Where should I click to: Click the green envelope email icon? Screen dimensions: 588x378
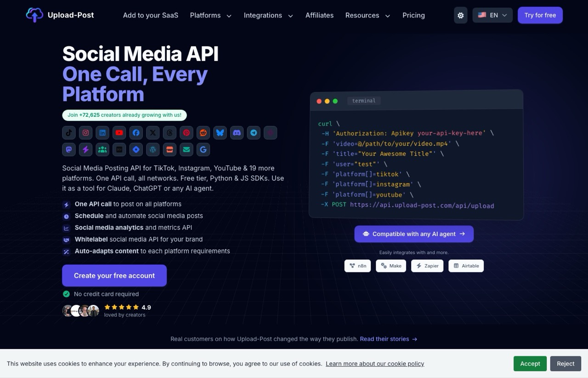tap(187, 149)
